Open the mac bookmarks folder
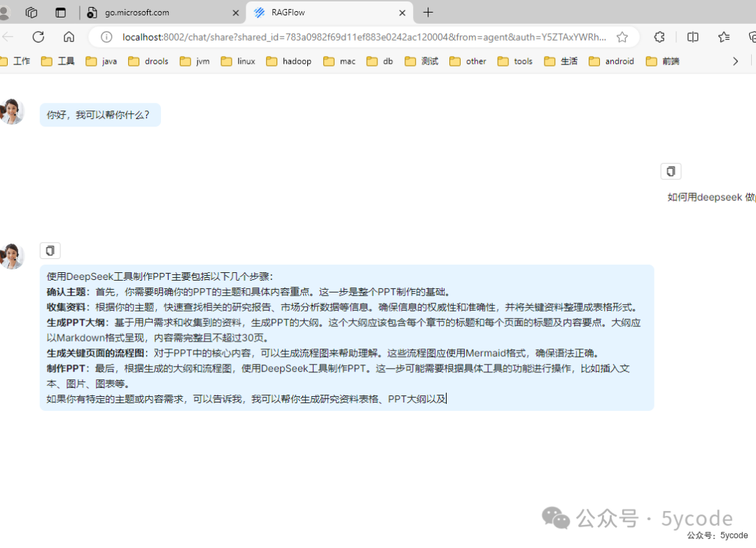The width and height of the screenshot is (756, 548). click(339, 61)
